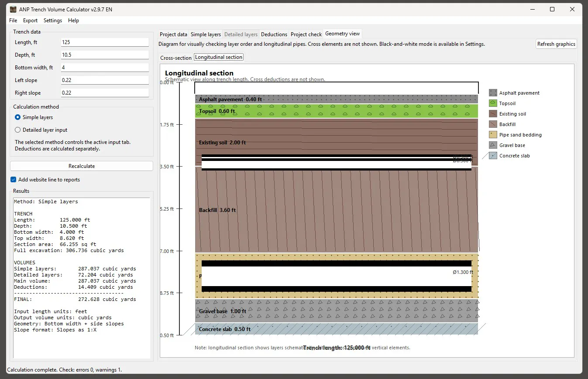Image resolution: width=588 pixels, height=379 pixels.
Task: Click the 'Gravel base 1.00 ft' layer label
Action: point(223,311)
